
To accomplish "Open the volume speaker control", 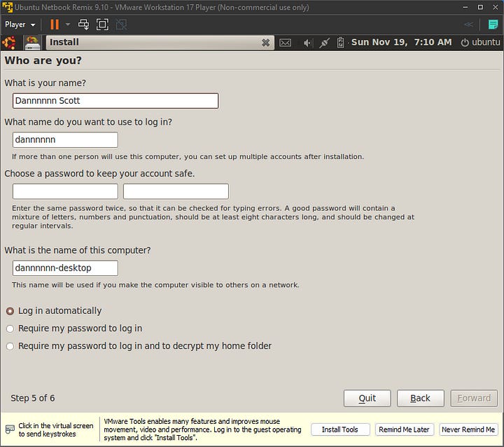I will [307, 43].
